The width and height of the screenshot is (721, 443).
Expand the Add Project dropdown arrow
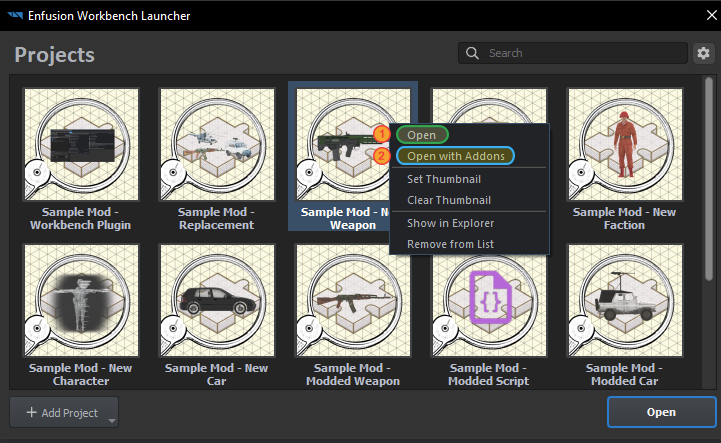click(x=112, y=420)
